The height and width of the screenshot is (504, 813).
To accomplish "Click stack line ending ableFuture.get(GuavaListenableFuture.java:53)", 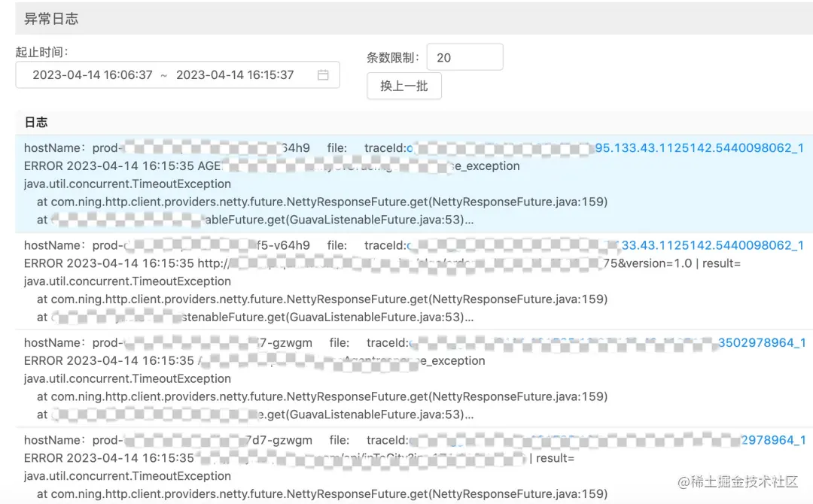I will point(255,220).
